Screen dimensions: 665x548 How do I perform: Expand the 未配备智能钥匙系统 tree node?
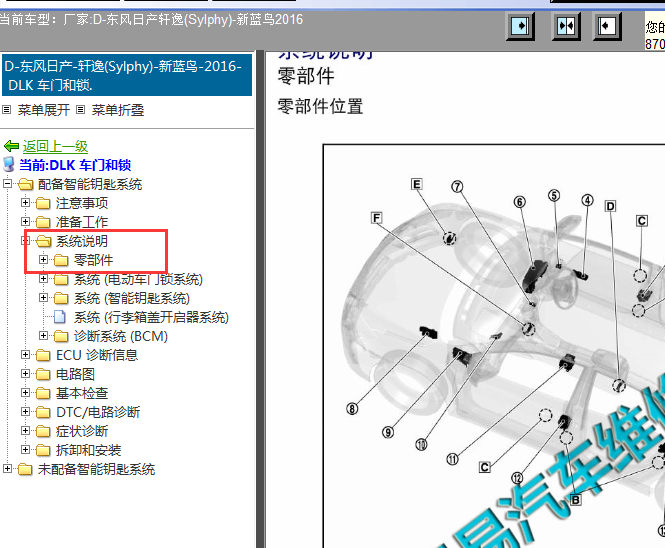[x=7, y=468]
